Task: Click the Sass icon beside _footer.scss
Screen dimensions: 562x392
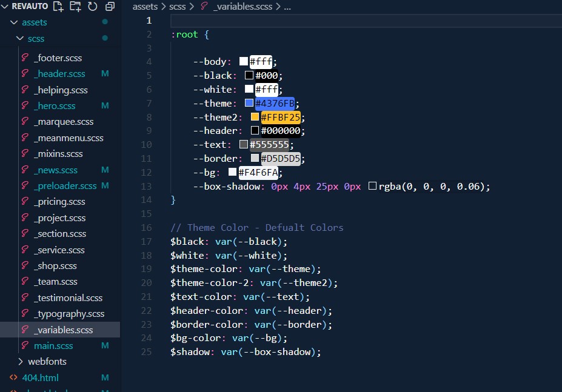Action: [25, 58]
